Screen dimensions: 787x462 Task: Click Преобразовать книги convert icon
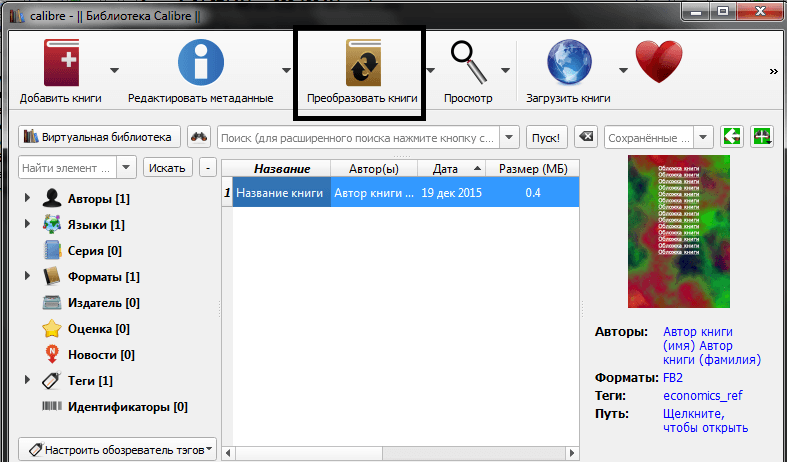pyautogui.click(x=363, y=63)
